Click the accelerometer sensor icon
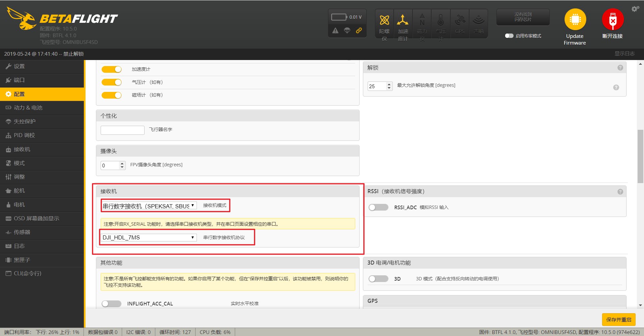 402,20
